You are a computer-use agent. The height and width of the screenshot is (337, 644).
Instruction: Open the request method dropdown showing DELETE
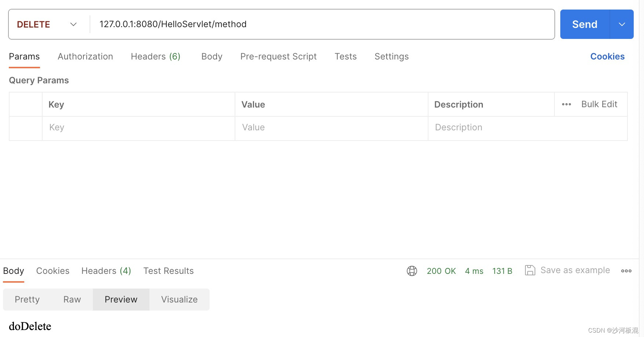tap(47, 24)
